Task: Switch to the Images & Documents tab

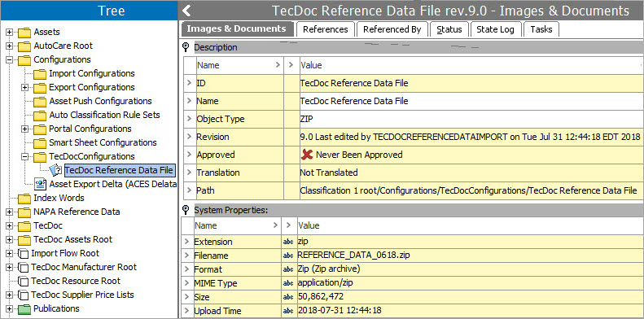Action: click(x=238, y=28)
